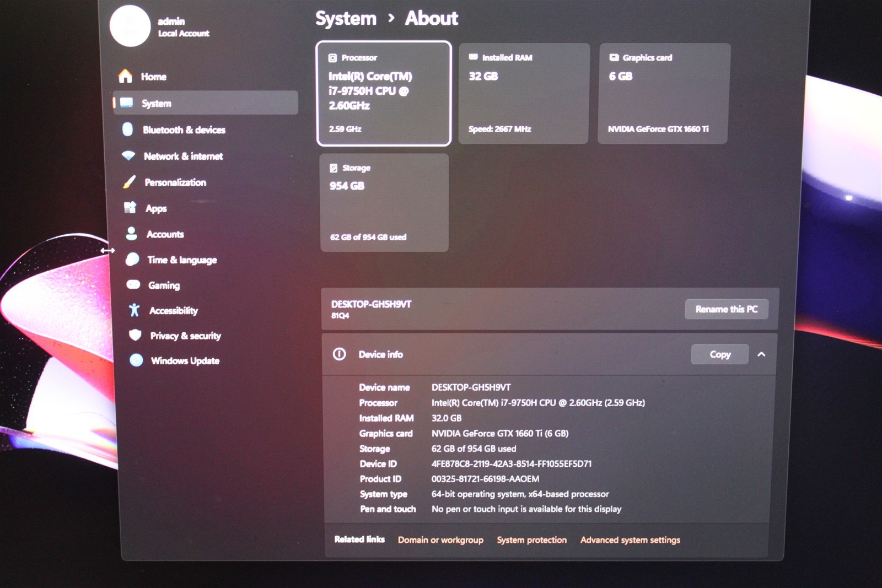Screen dimensions: 882x588
Task: Click NVIDIA GeForce GTX 1660 Ti (6 GB) row value
Action: (499, 434)
